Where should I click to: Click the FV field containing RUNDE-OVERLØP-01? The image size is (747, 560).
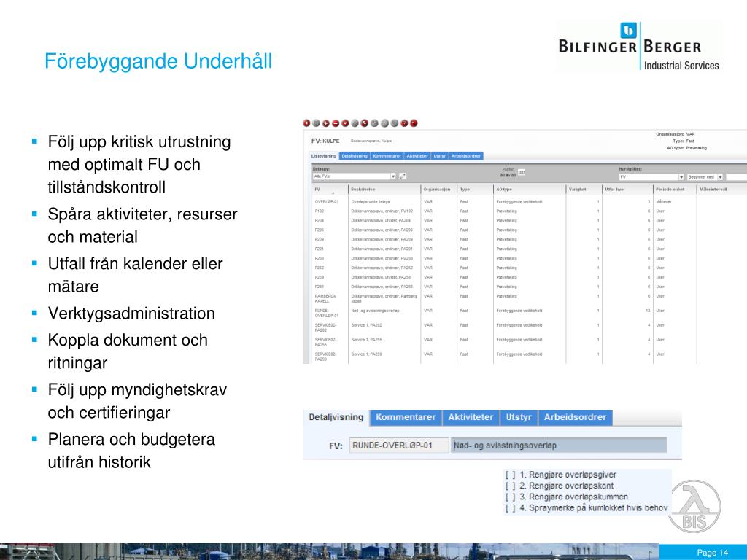[399, 446]
